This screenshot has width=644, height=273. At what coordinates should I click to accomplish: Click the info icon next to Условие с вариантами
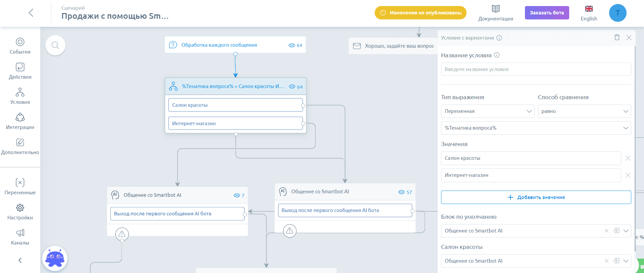499,38
